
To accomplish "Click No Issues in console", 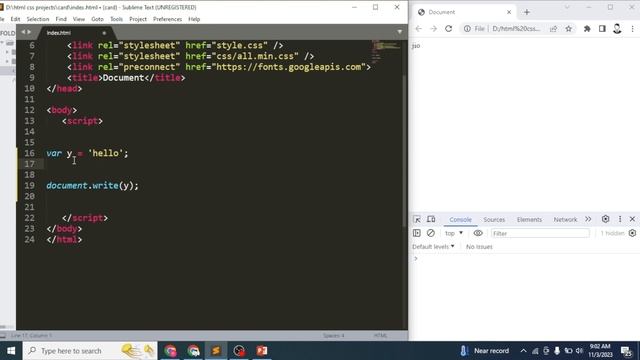I will coord(479,247).
